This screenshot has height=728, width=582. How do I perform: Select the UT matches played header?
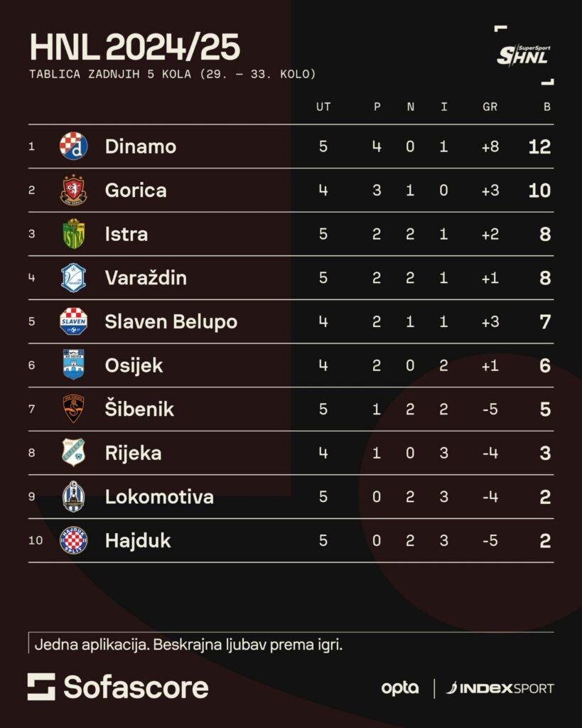click(323, 107)
